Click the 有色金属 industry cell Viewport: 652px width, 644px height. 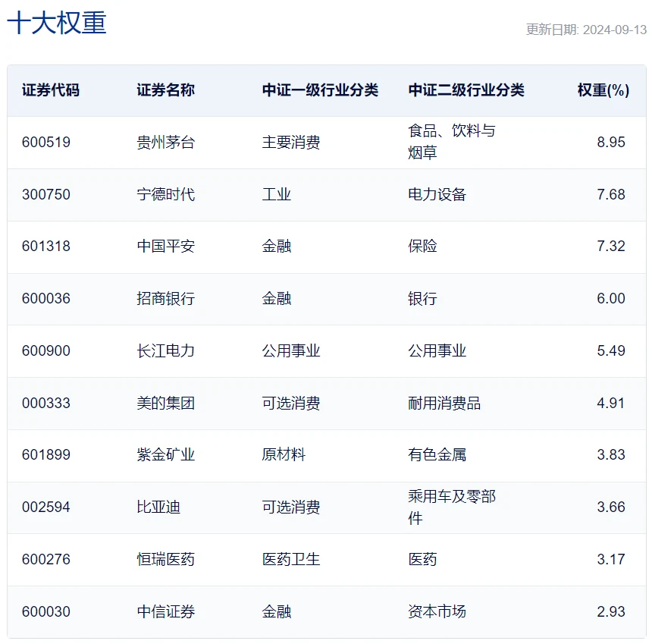[x=437, y=454]
